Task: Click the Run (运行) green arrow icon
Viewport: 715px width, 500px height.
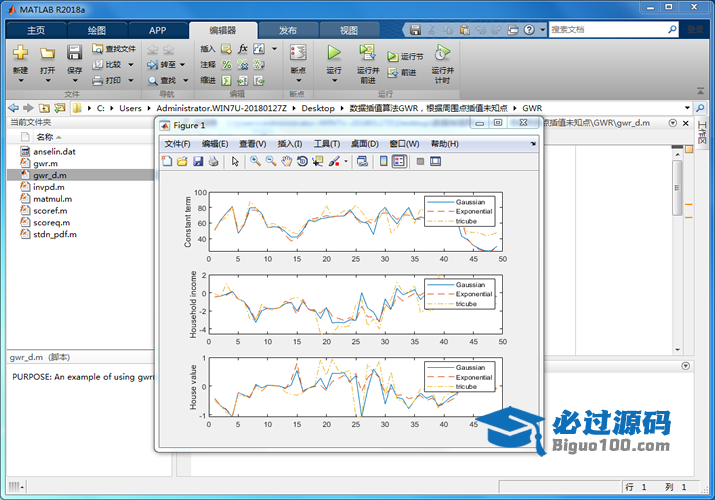Action: tap(334, 53)
